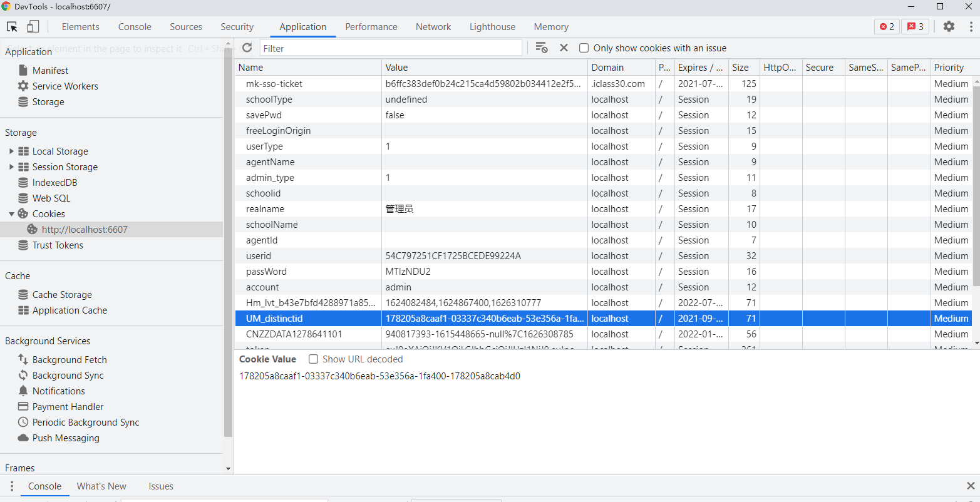Open the What's New drawer tab
This screenshot has width=980, height=502.
(101, 486)
